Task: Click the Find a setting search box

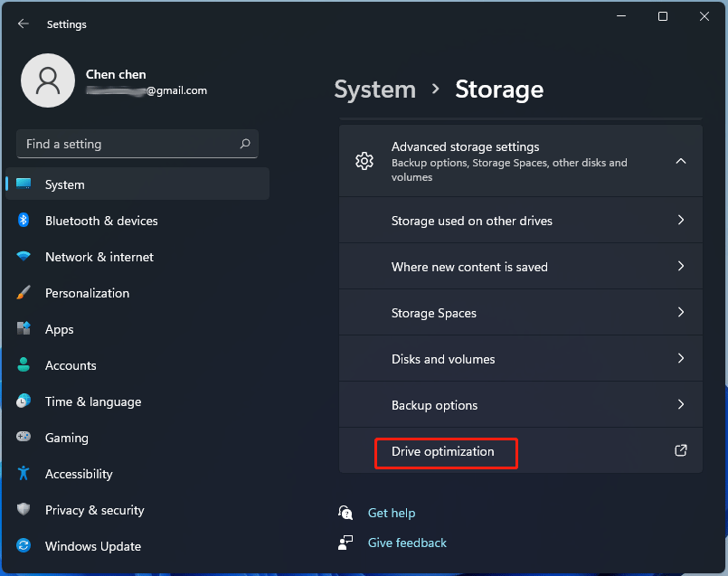Action: pyautogui.click(x=137, y=144)
